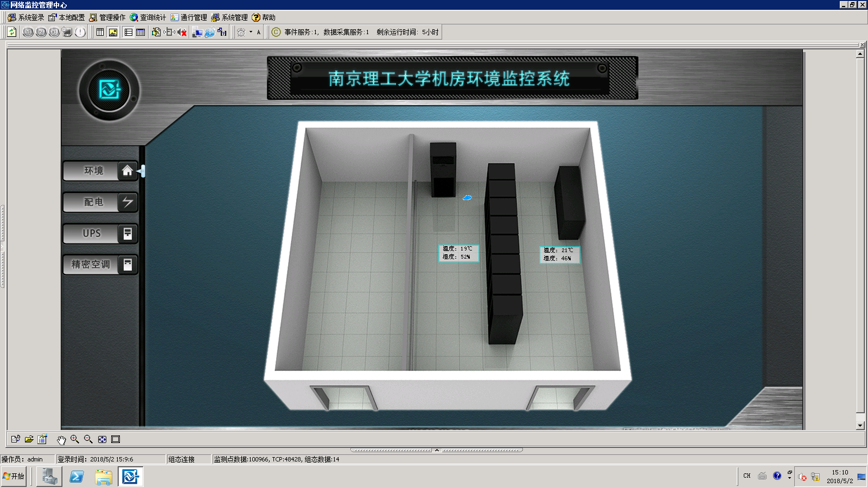Select the UPS navigation button
This screenshot has width=868, height=488.
100,234
